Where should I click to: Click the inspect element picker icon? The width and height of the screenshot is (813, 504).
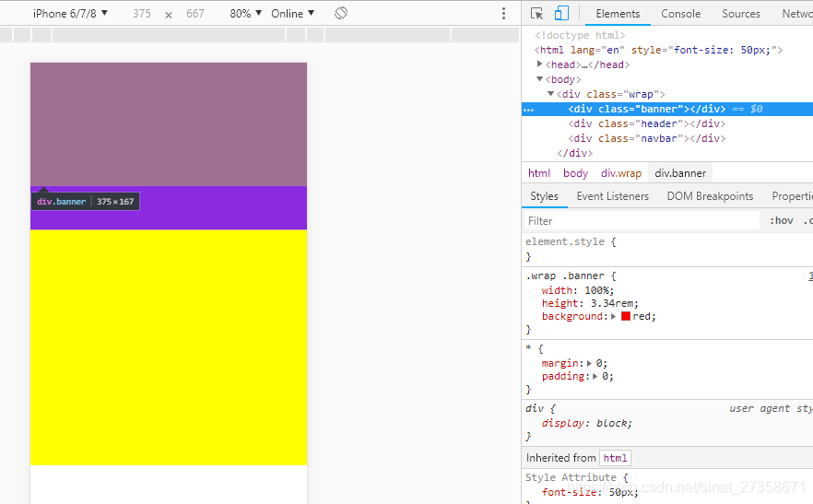coord(536,14)
